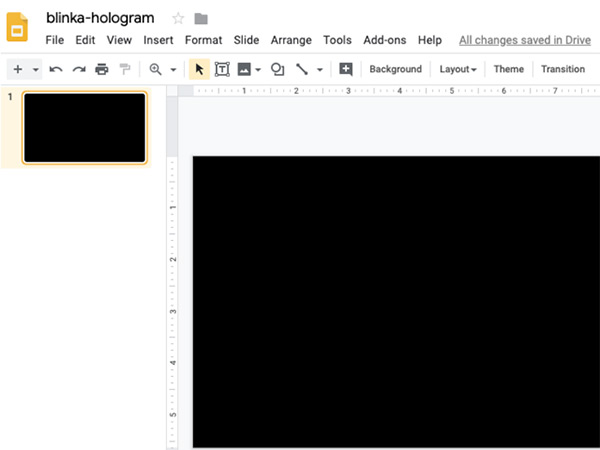The image size is (600, 450).
Task: Select slide 1 thumbnail in filmstrip
Action: 85,127
